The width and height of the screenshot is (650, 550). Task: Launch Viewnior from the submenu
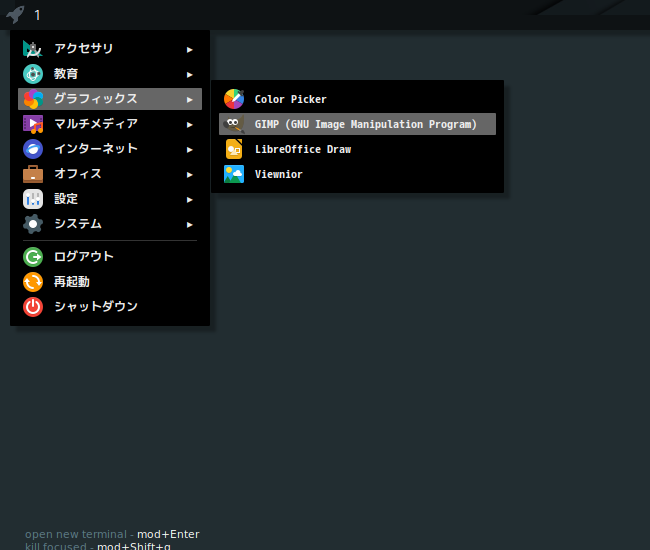(357, 174)
